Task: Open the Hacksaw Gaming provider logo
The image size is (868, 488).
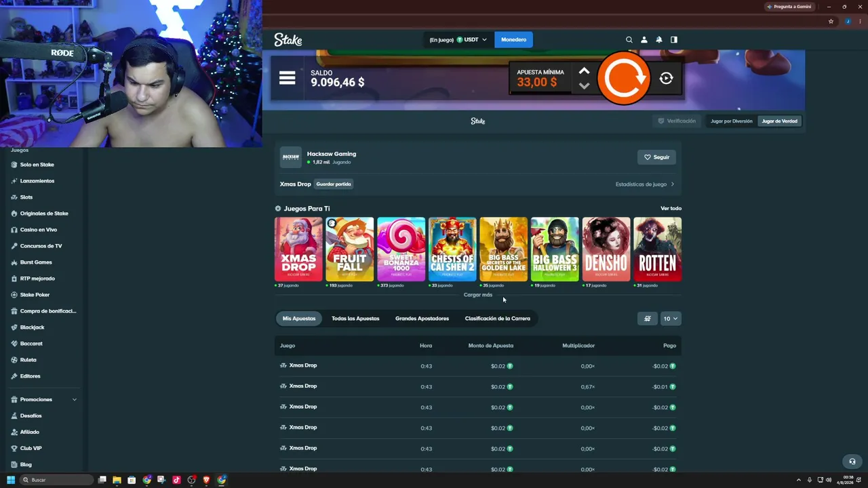Action: [291, 157]
